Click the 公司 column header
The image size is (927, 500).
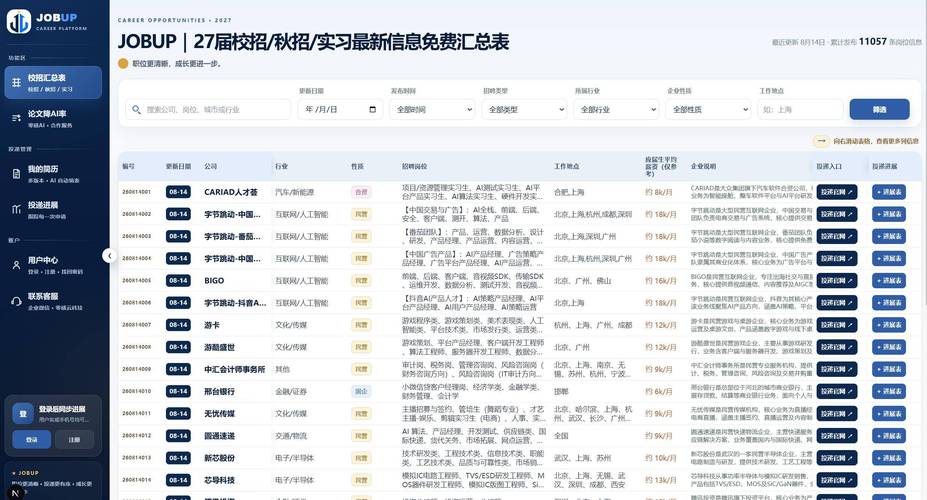pos(210,167)
